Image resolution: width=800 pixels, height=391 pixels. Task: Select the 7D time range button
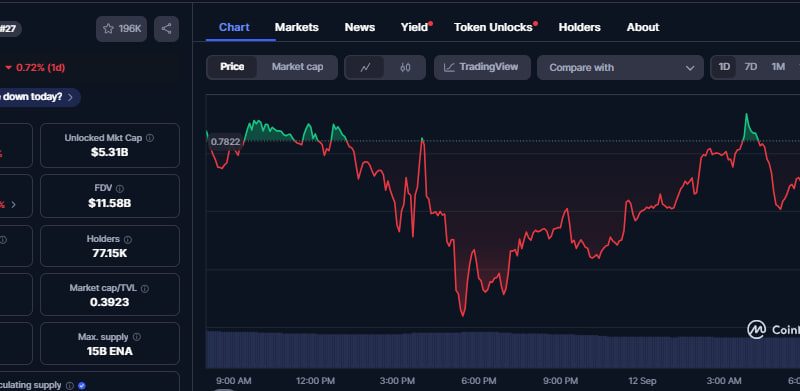[751, 67]
